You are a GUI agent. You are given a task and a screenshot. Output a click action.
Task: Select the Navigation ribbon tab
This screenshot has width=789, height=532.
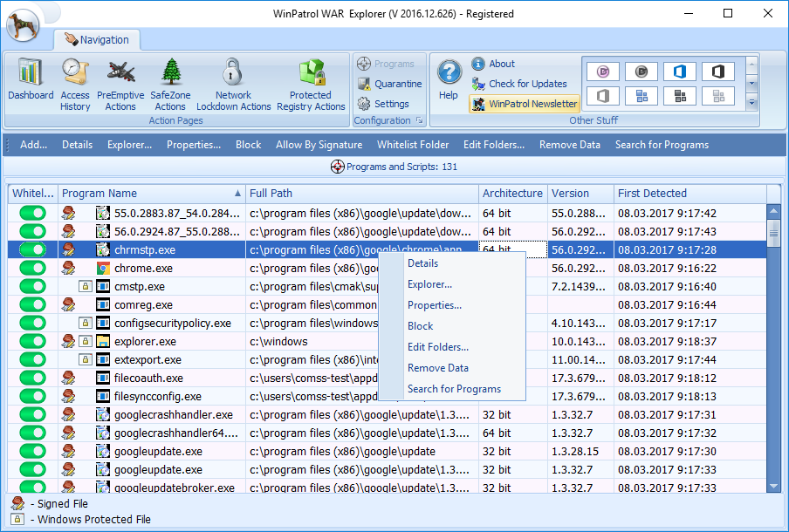(96, 40)
